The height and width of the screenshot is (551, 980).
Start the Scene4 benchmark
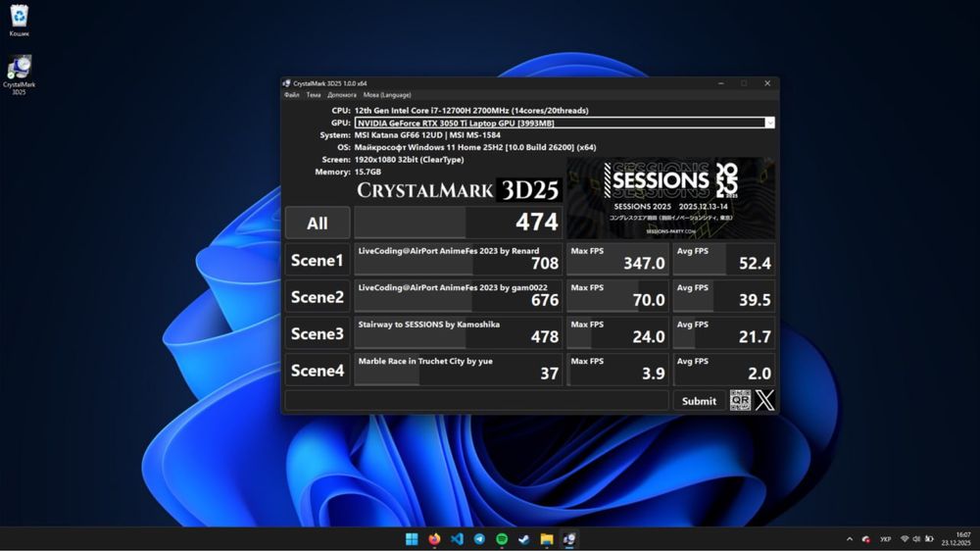pyautogui.click(x=318, y=371)
